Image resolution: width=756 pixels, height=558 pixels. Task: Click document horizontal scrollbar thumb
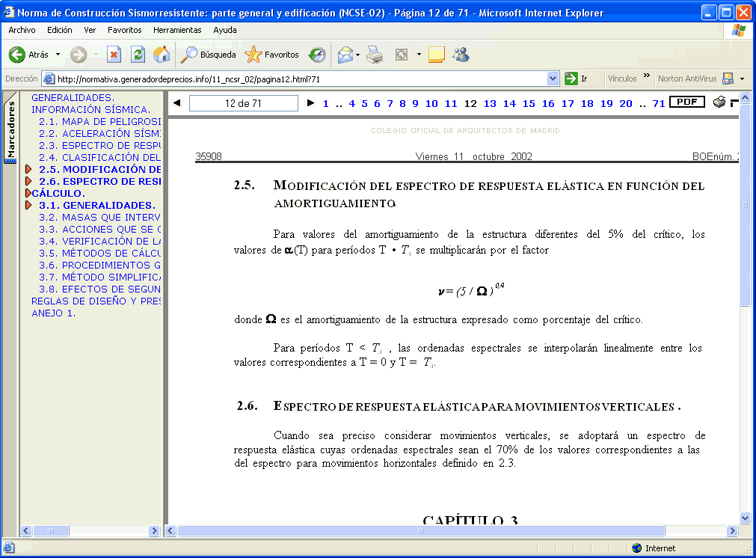coord(421,530)
